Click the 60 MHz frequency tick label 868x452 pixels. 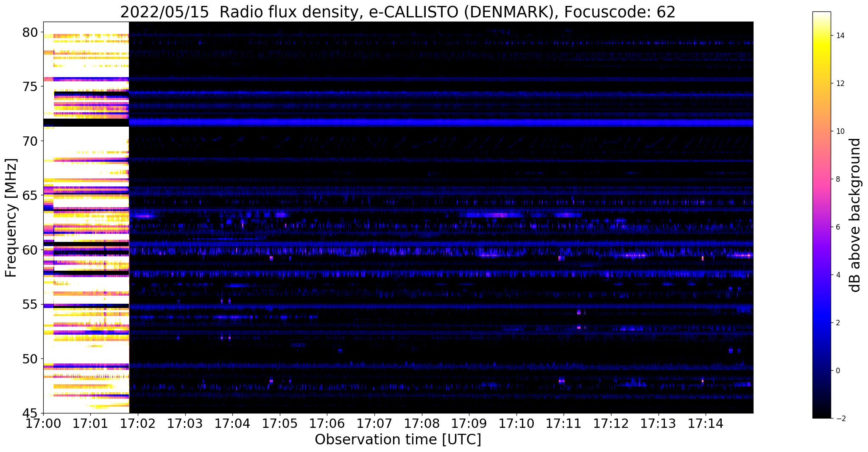tap(31, 250)
